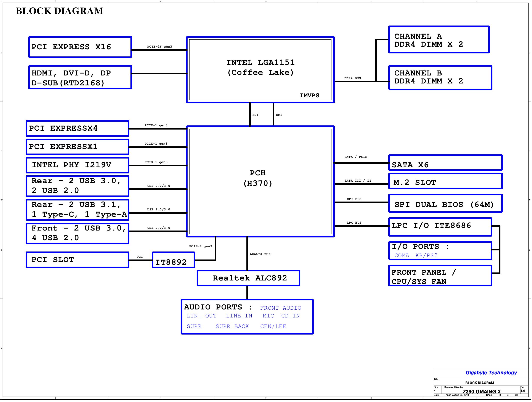Click the DDR4 BUS label
This screenshot has width=532, height=402.
click(x=353, y=78)
